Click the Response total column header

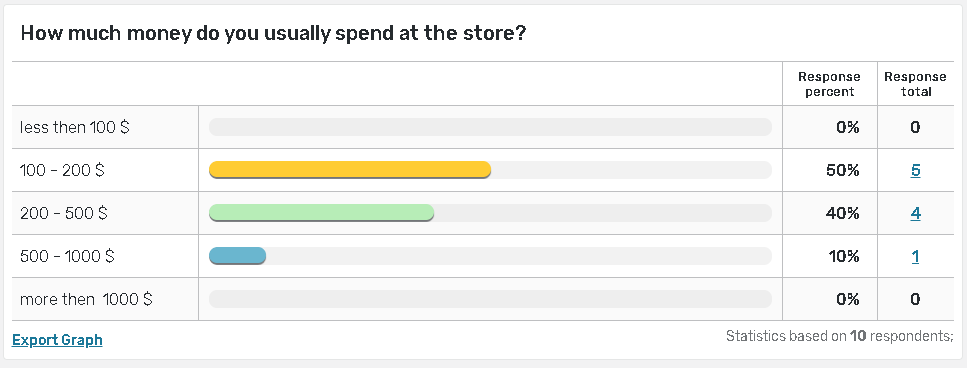(915, 84)
